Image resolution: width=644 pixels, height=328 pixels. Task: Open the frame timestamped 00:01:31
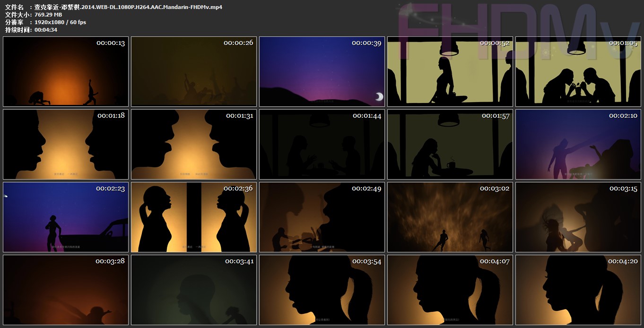click(194, 144)
